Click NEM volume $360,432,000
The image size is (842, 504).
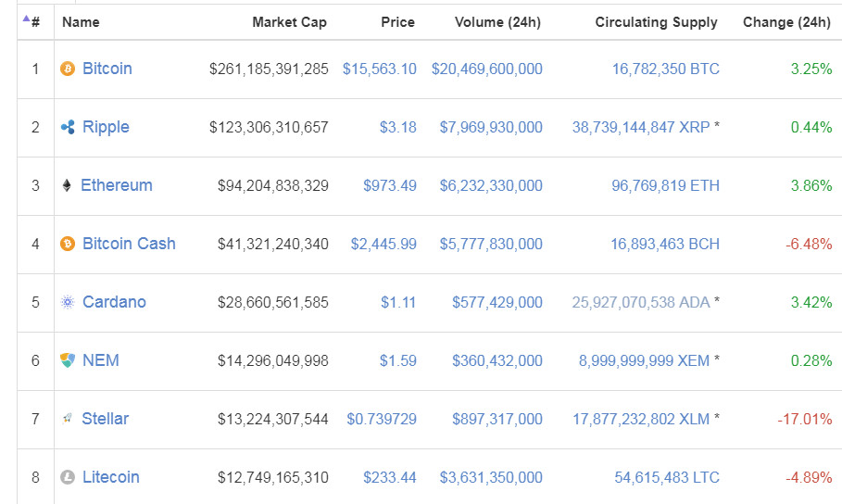(x=497, y=360)
